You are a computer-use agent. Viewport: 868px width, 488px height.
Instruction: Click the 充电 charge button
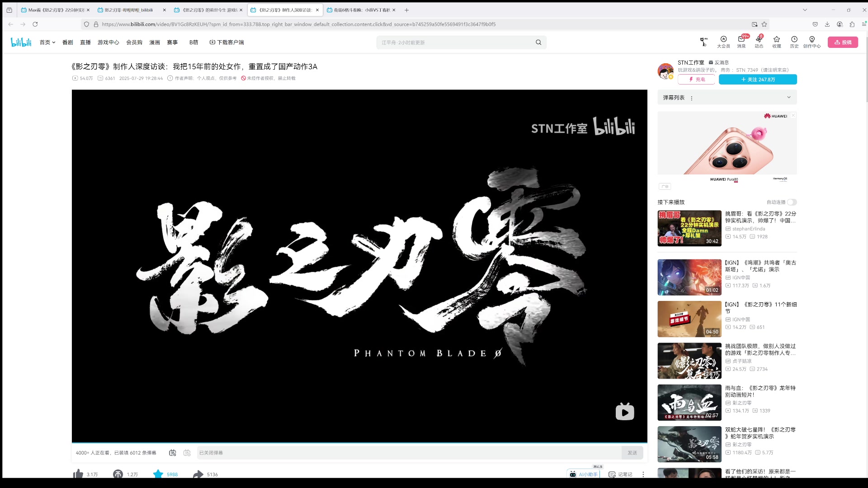point(696,80)
